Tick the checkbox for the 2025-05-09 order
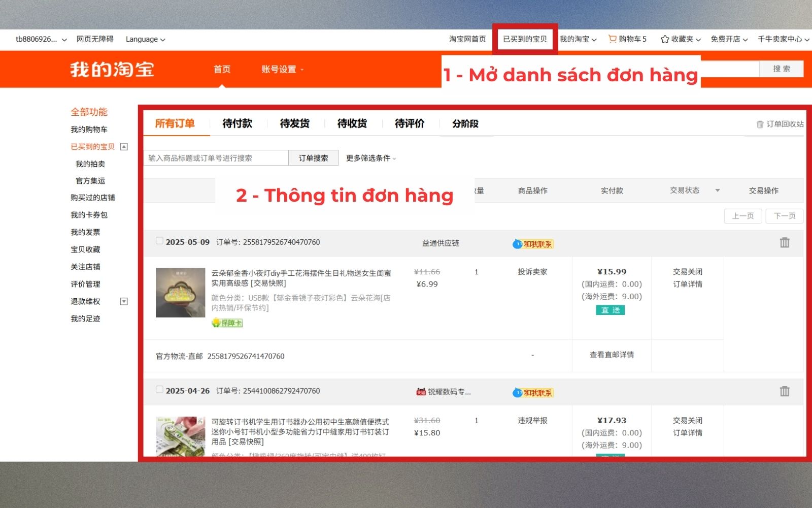 coord(159,241)
